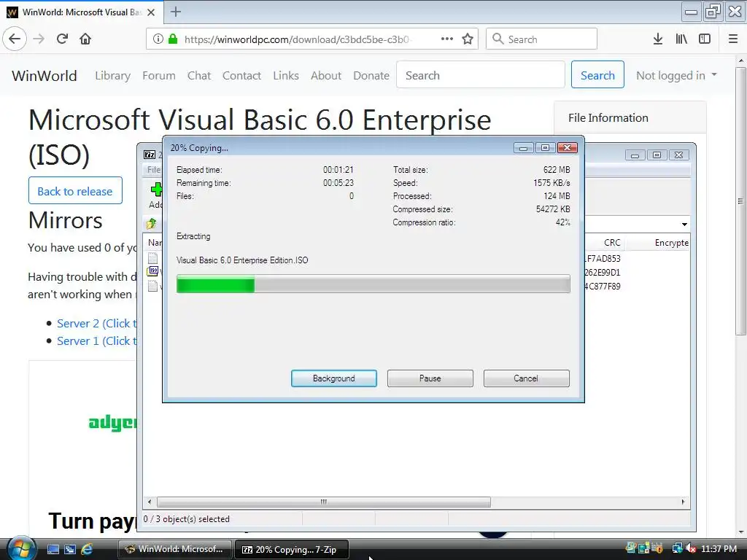Viewport: 747px width, 560px height.
Task: Cancel the 7-Zip extraction
Action: click(526, 378)
